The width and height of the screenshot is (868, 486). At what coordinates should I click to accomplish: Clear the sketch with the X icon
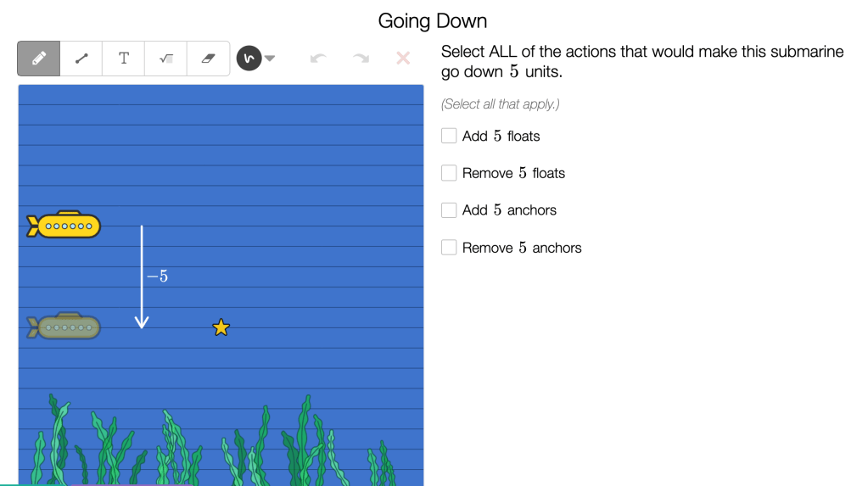[403, 59]
